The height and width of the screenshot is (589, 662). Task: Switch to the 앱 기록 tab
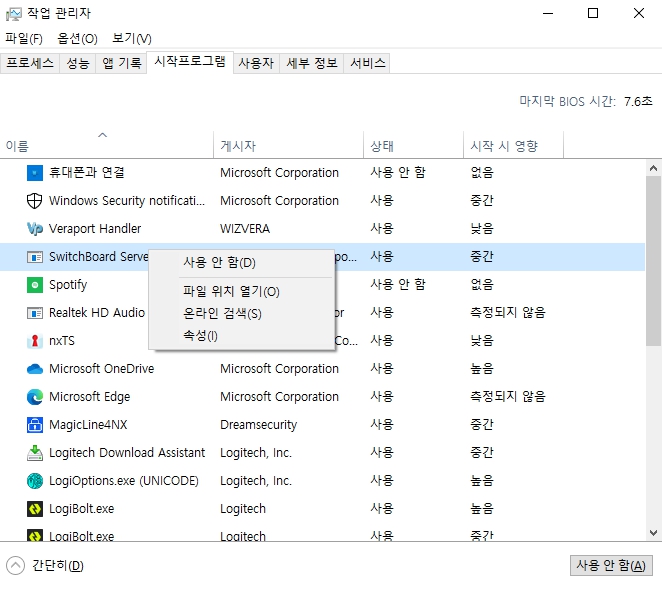tap(121, 63)
